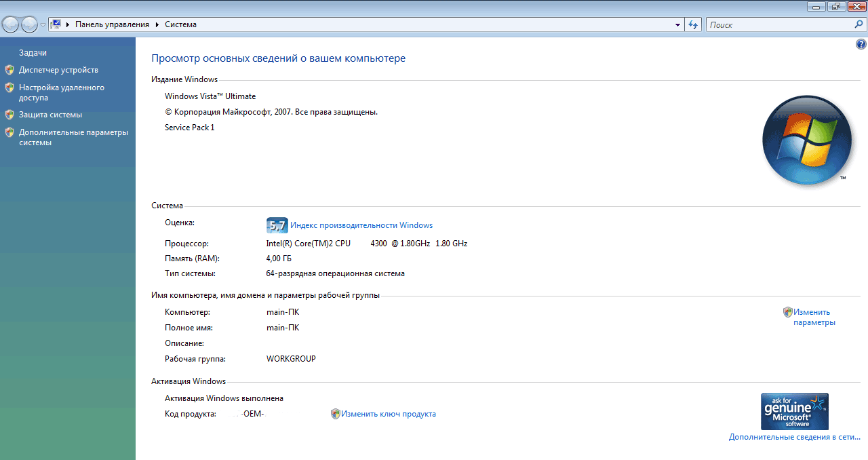Click main-ПК value next to Полное имя
The height and width of the screenshot is (460, 868).
[283, 328]
